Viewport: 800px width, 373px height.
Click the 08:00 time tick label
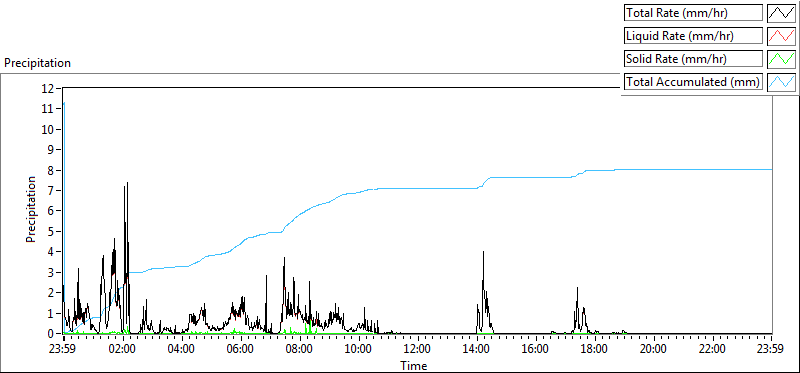tap(300, 350)
